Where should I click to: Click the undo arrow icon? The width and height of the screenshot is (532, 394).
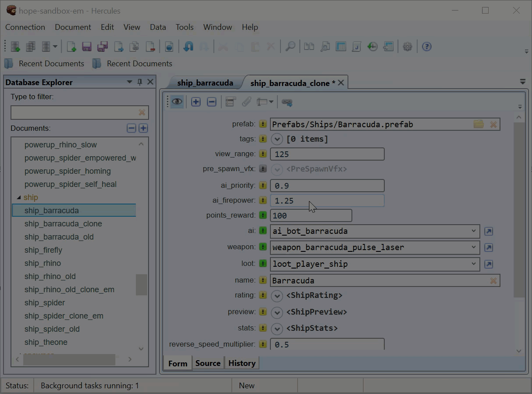188,47
